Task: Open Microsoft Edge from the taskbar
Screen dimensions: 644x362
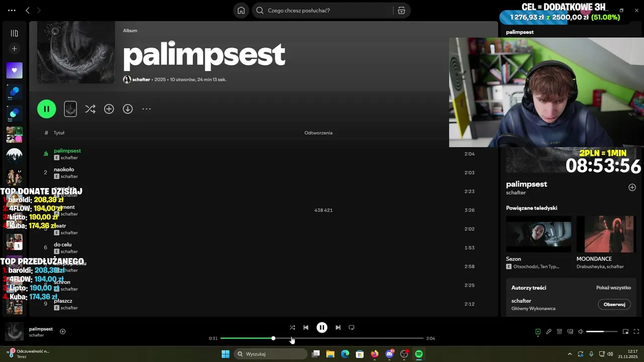Action: [345, 354]
